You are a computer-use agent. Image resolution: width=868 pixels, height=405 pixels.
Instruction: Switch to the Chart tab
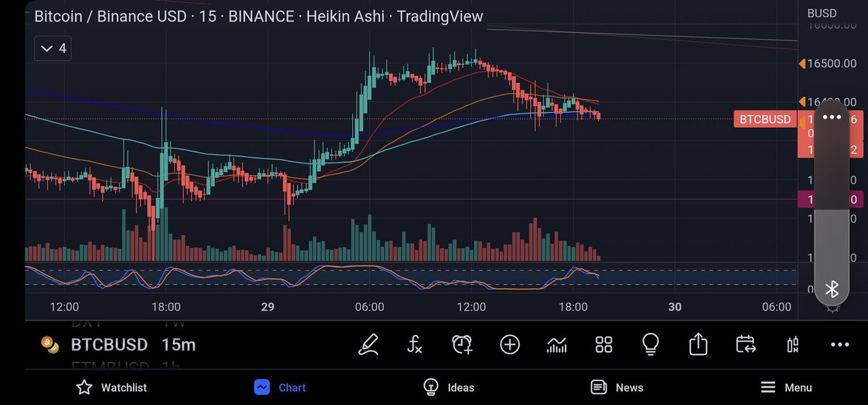tap(280, 388)
